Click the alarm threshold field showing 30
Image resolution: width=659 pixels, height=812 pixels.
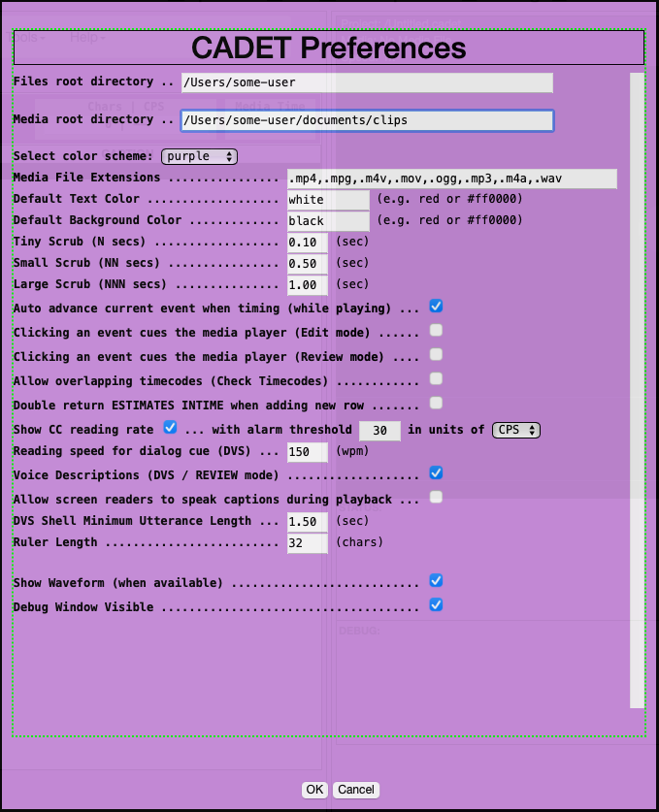tap(379, 431)
